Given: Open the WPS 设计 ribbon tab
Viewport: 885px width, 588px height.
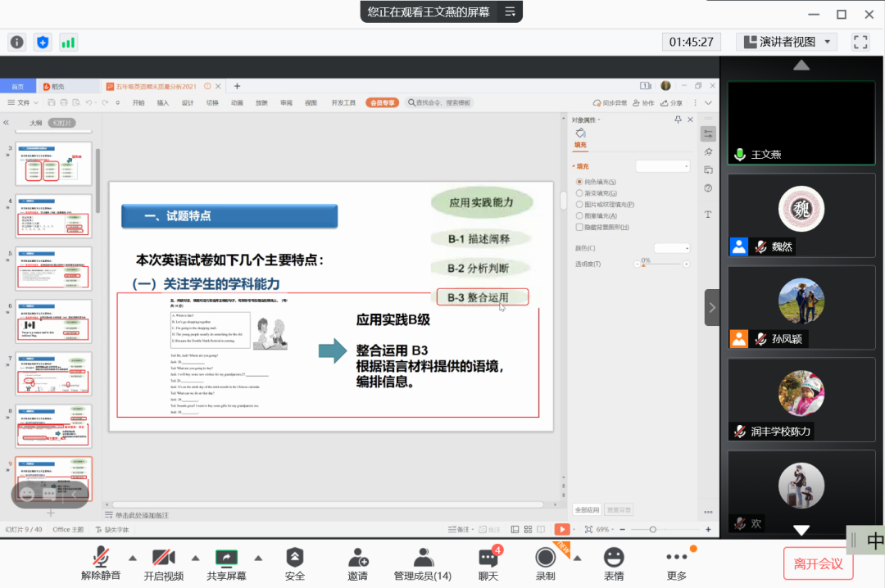Looking at the screenshot, I should tap(188, 102).
